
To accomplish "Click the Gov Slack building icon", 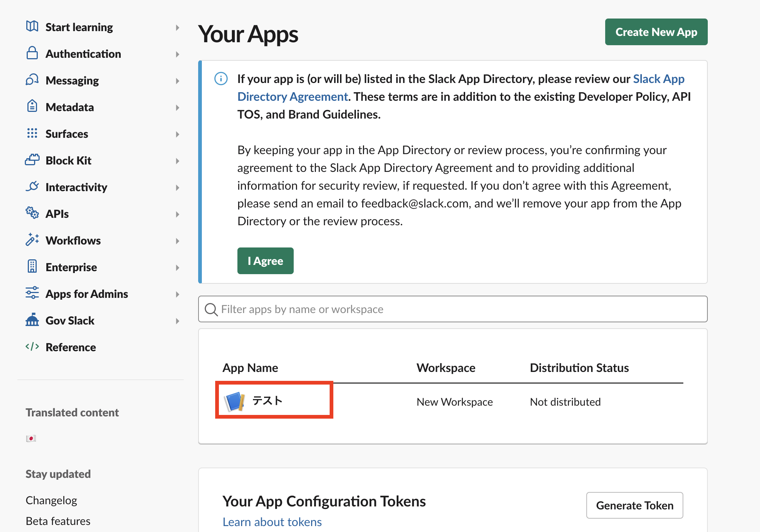I will point(32,320).
